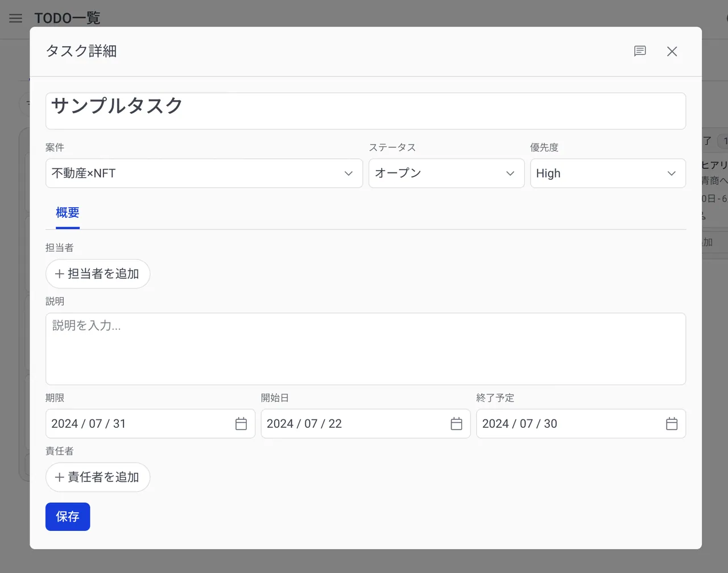This screenshot has height=573, width=728.
Task: Click into the 説明を入力 description box
Action: point(366,349)
